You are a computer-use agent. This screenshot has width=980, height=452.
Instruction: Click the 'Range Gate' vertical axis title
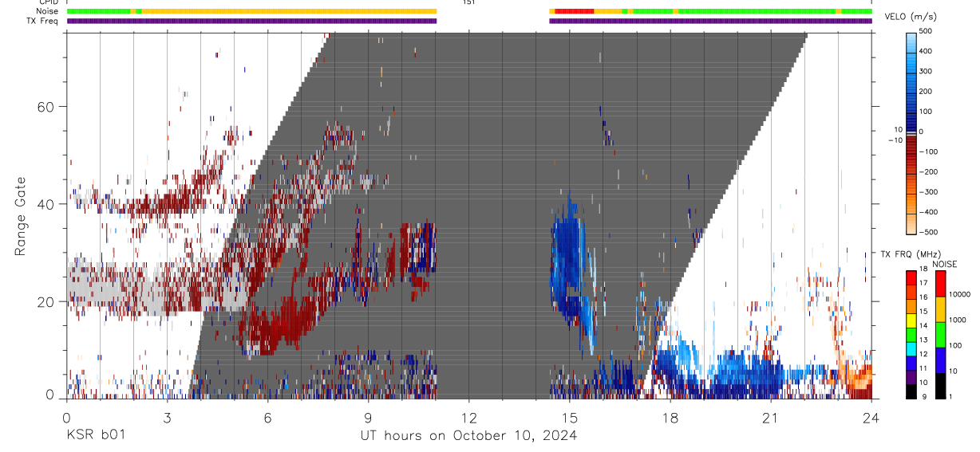coord(21,215)
